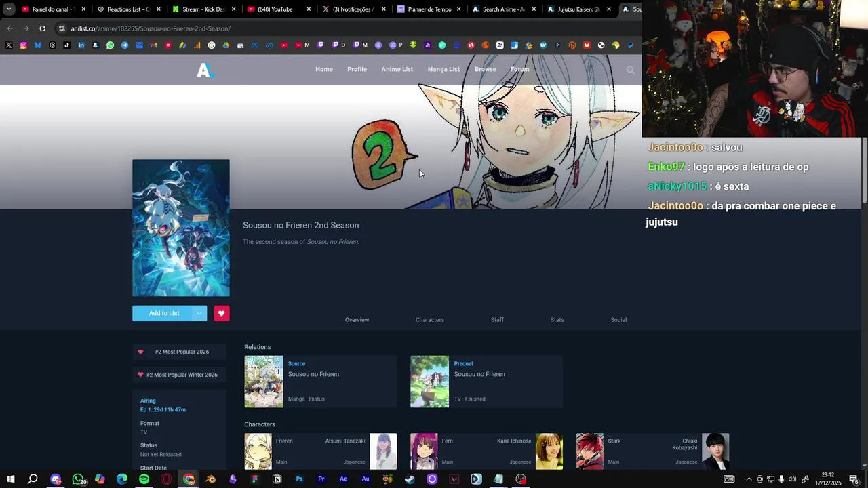868x488 pixels.
Task: Expand the Add to List dropdown arrow
Action: (x=199, y=313)
